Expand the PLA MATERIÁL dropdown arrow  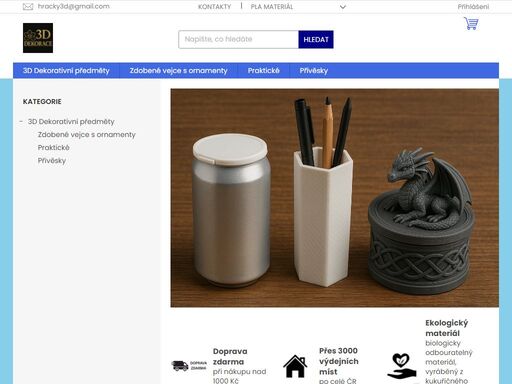point(343,7)
